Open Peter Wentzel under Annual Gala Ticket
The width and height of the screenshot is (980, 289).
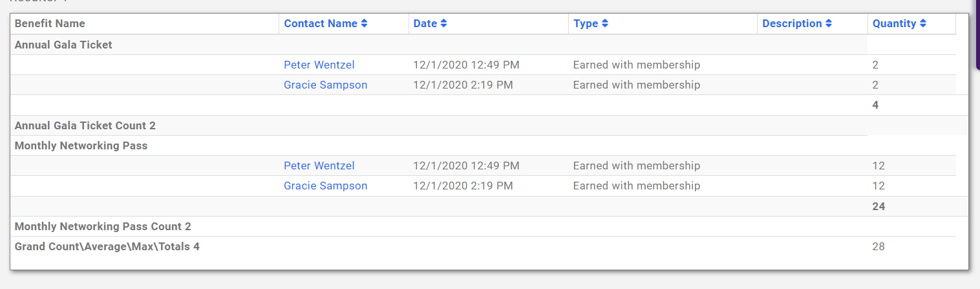(319, 65)
